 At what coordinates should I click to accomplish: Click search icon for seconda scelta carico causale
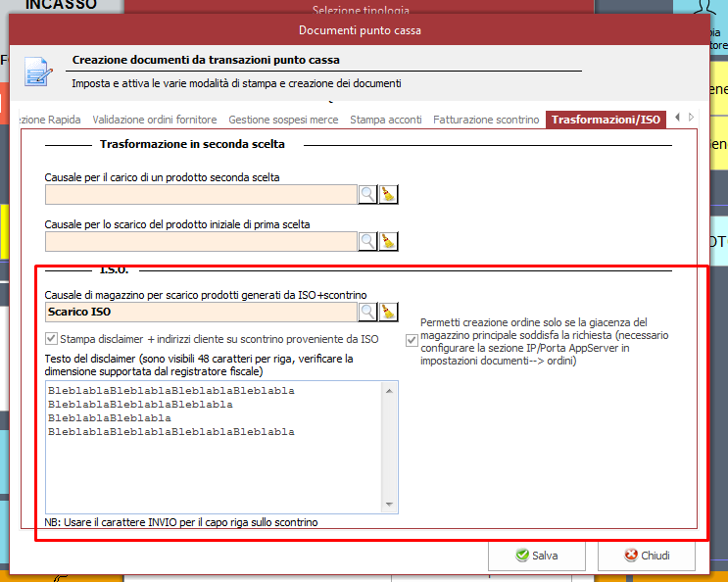point(367,194)
